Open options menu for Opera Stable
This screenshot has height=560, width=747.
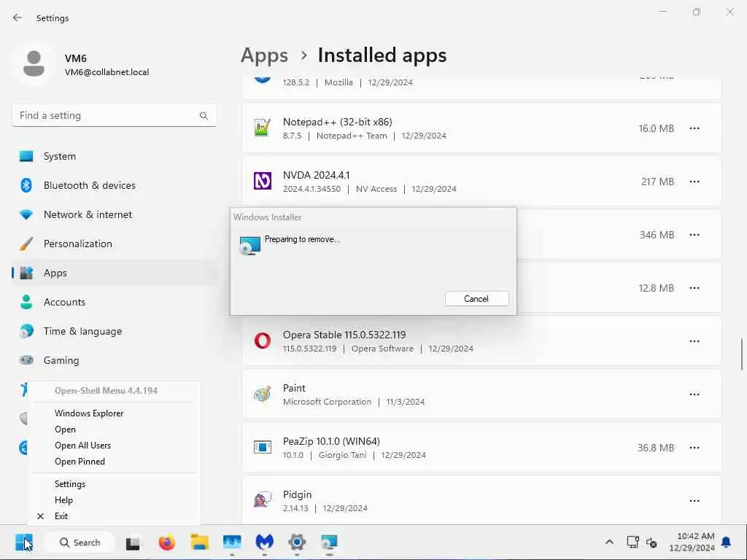pyautogui.click(x=694, y=341)
